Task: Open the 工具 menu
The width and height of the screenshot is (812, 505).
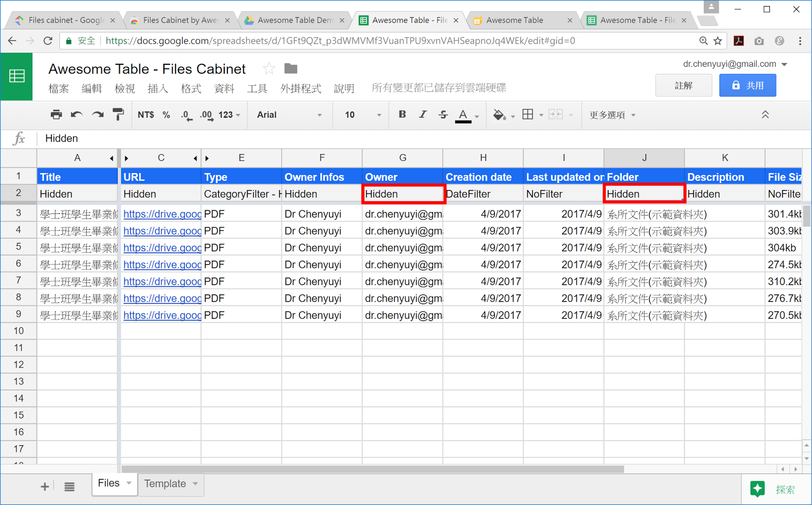Action: (257, 89)
